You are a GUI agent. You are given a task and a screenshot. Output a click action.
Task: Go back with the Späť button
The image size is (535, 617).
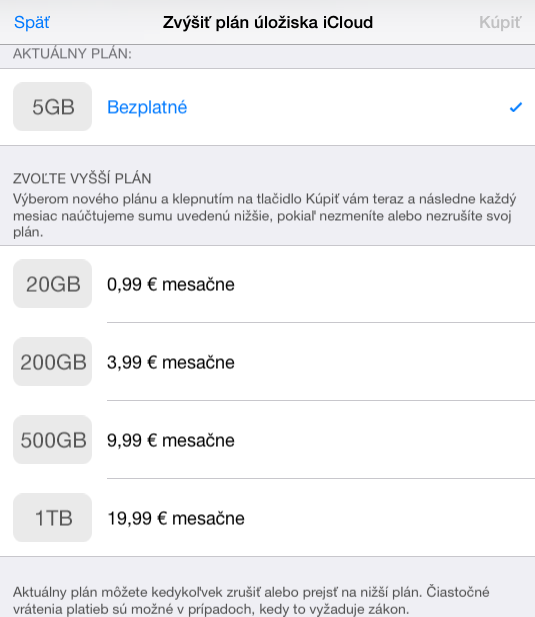pos(32,22)
